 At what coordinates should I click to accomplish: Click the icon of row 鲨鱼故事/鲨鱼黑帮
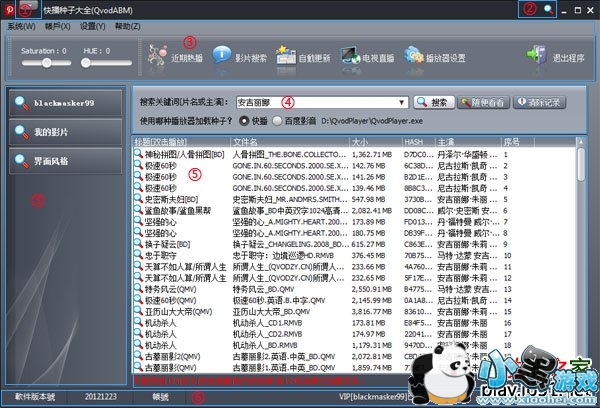pos(138,210)
